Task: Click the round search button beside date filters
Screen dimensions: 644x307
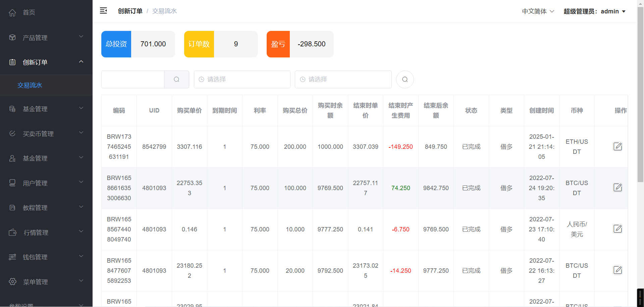Action: pos(405,79)
